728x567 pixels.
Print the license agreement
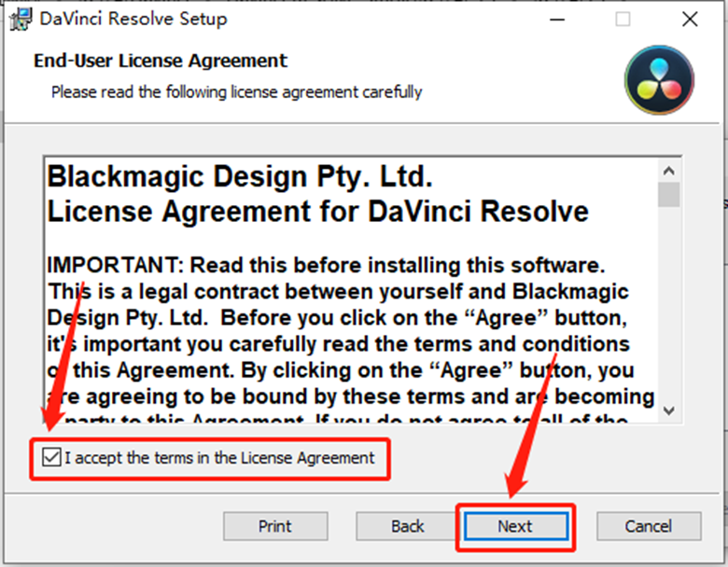coord(274,526)
